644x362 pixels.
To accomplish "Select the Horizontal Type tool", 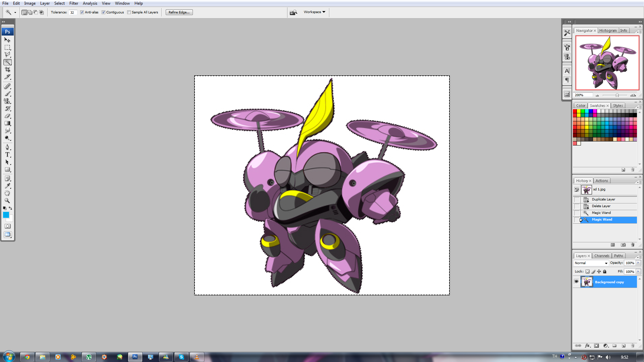I will click(7, 155).
